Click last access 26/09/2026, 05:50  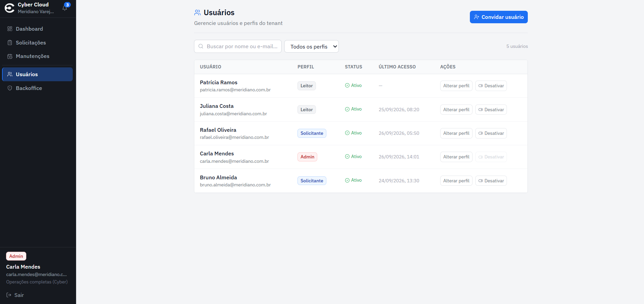point(399,133)
